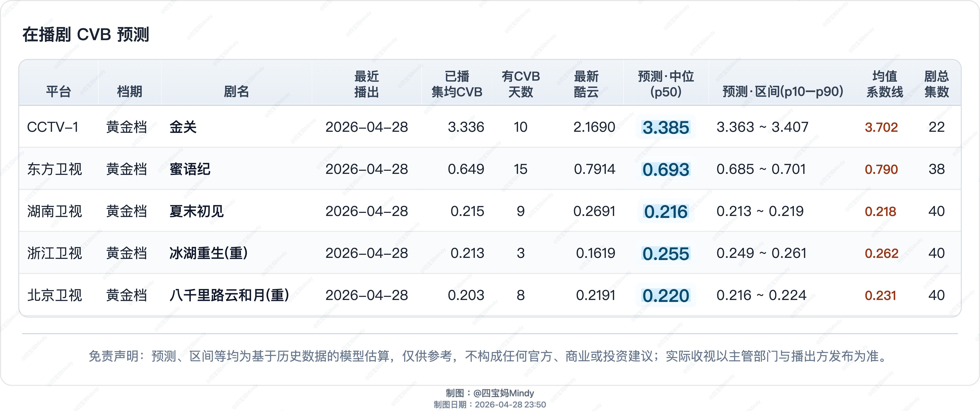This screenshot has height=411, width=980.
Task: Click the 最新酷云 column header
Action: (586, 84)
